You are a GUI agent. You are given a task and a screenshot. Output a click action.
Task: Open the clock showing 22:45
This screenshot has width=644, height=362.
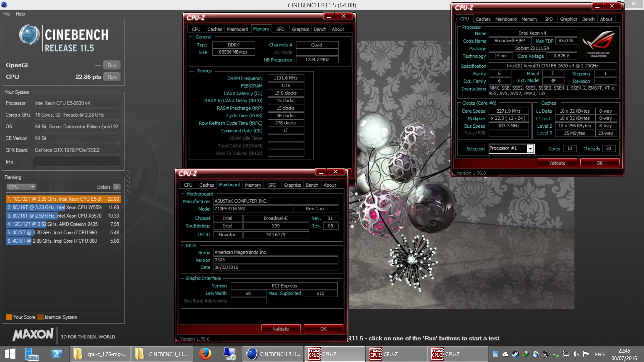tap(624, 354)
